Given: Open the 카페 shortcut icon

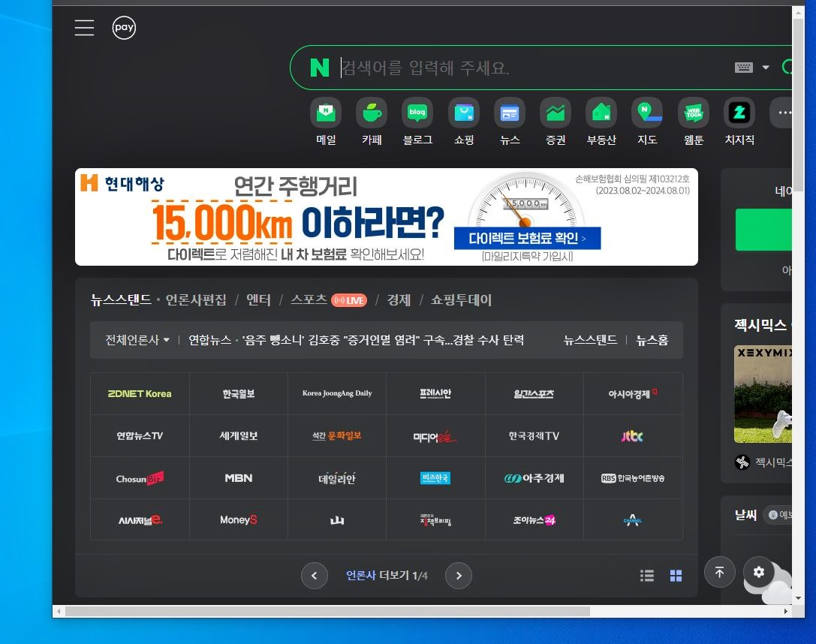Looking at the screenshot, I should point(372,113).
